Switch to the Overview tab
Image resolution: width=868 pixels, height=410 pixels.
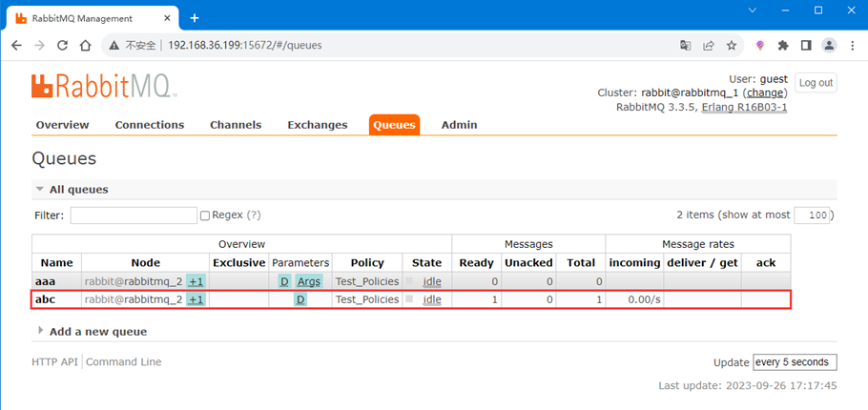[63, 125]
